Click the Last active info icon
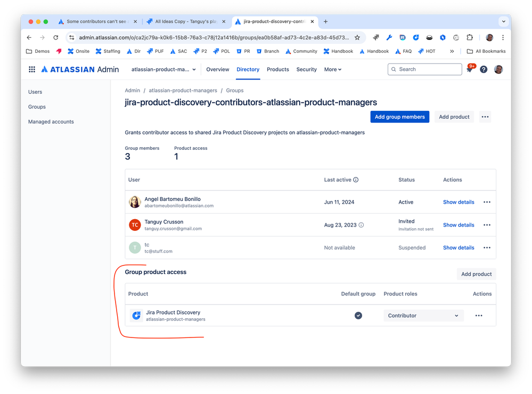This screenshot has height=394, width=532. coord(356,180)
